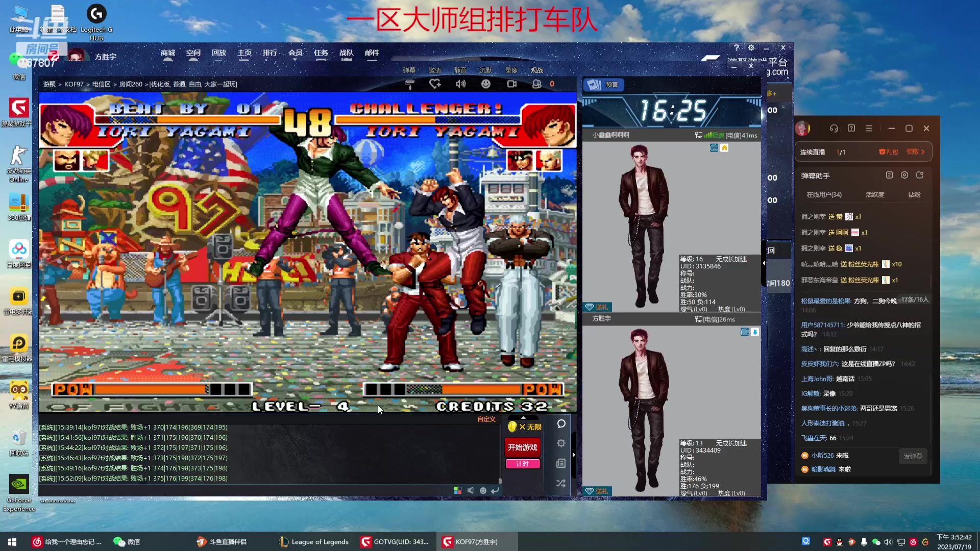Viewport: 980px width, 551px height.
Task: Open the 空间 menu
Action: point(193,53)
